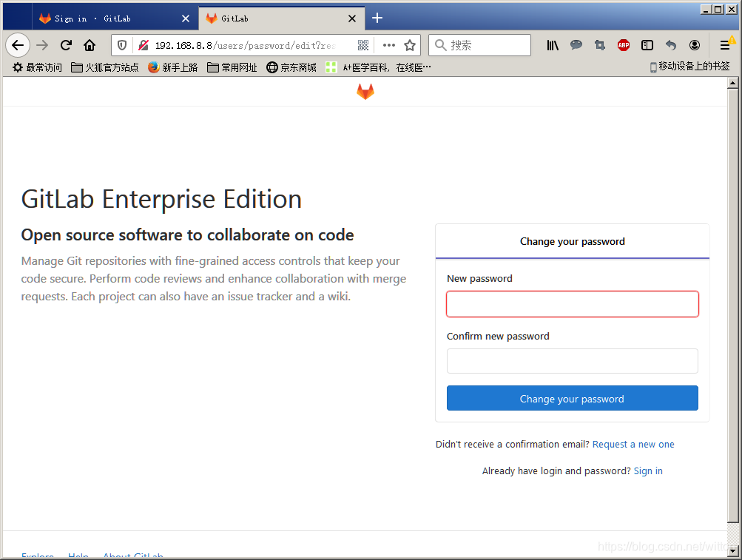Reload the current page

pos(67,45)
